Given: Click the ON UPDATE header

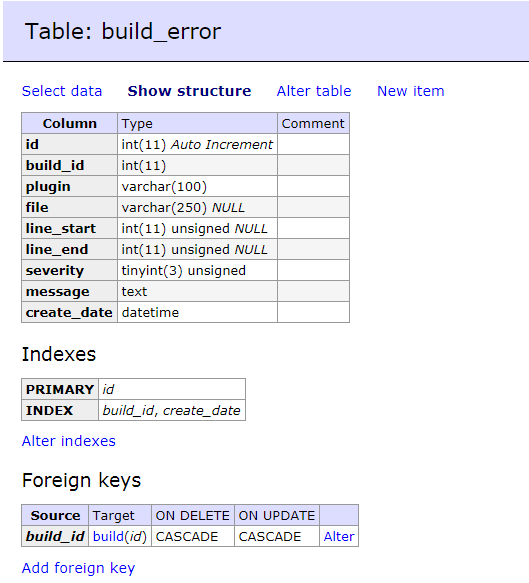Looking at the screenshot, I should coord(277,515).
